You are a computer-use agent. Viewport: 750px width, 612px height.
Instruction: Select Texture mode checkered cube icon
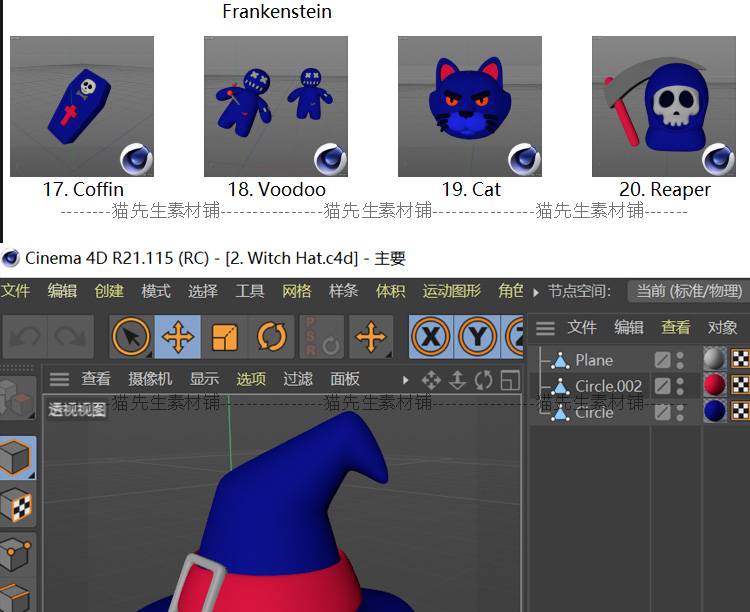17,505
